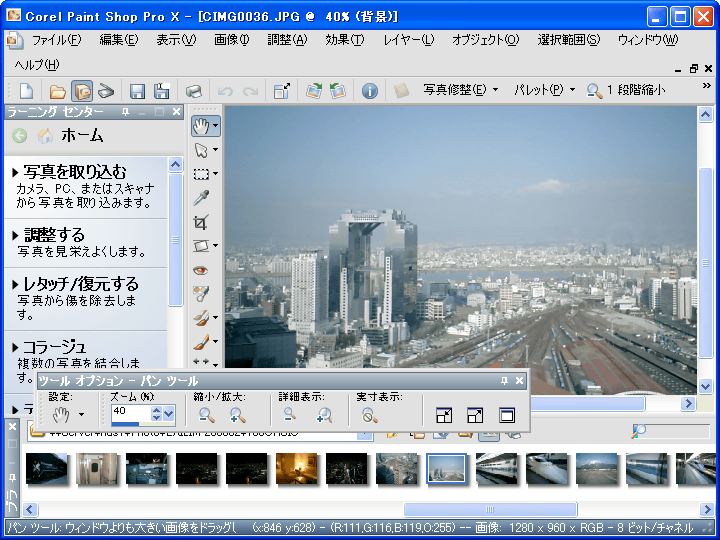Click the New file icon

[26, 90]
